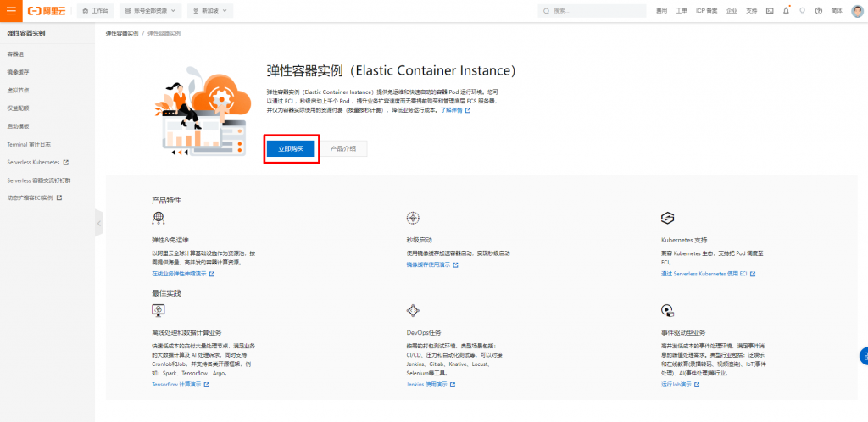
Task: Click the DevOps任务 heading
Action: (424, 332)
